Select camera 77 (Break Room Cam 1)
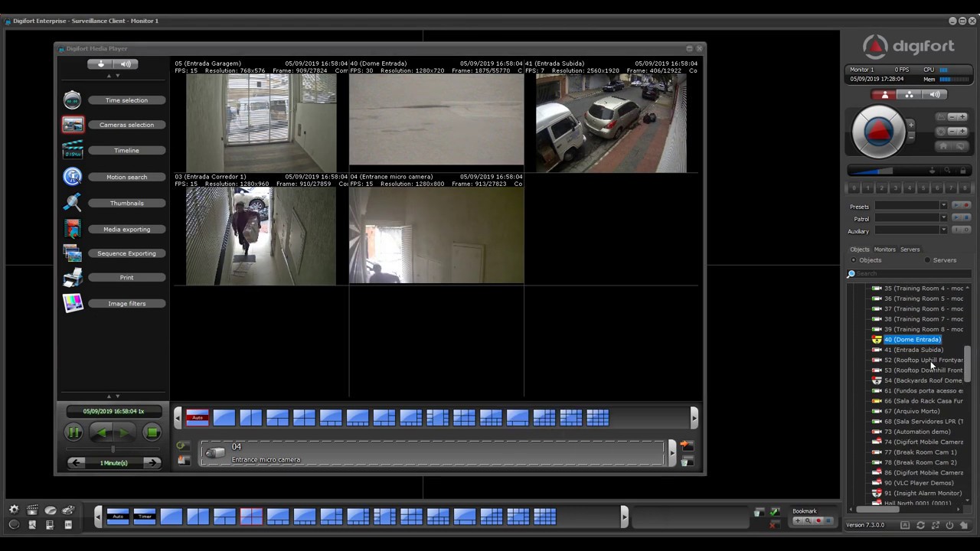Viewport: 980px width, 551px height. tap(920, 452)
